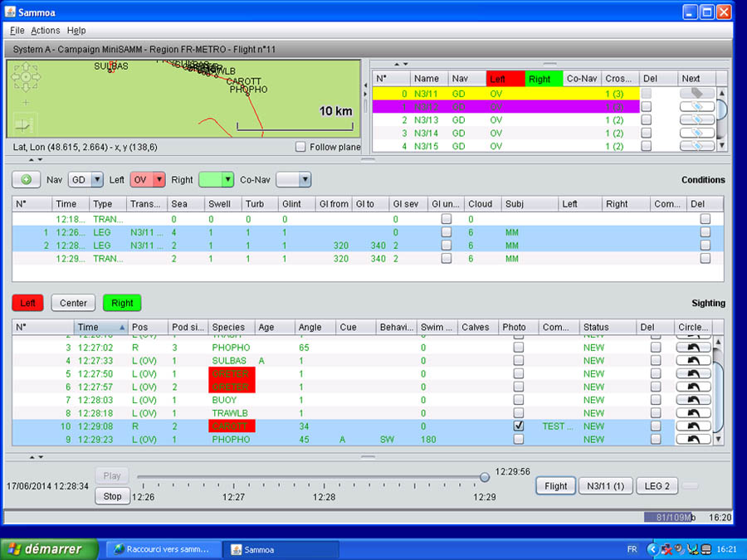This screenshot has width=747, height=560.
Task: Tick Del checkbox for condition row 2
Action: [x=705, y=246]
